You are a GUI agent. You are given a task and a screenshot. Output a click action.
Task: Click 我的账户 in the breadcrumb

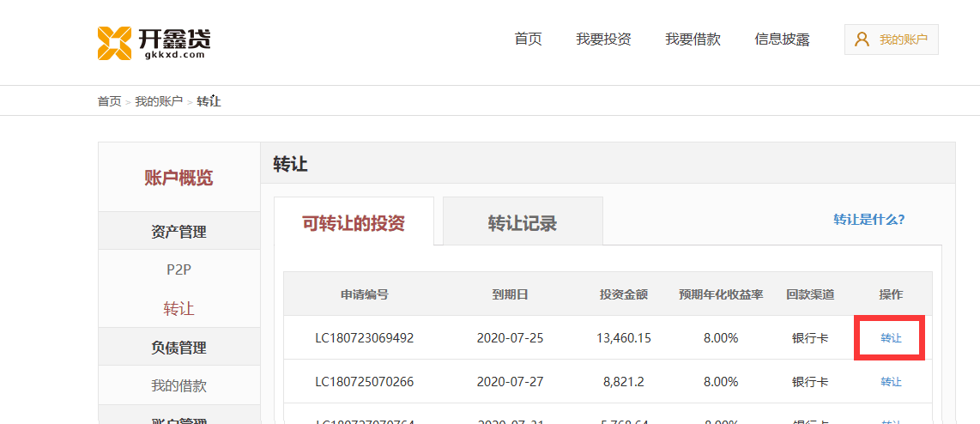point(159,101)
